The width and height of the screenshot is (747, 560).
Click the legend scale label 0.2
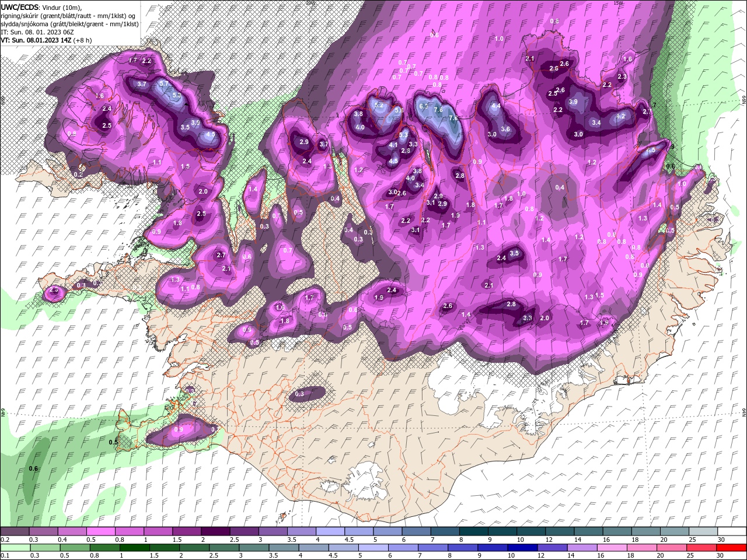pyautogui.click(x=4, y=540)
